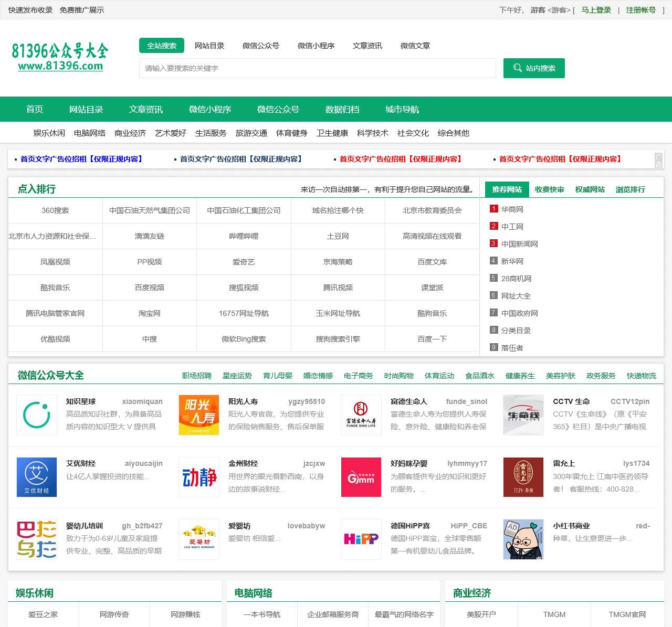Click the 81396公众号大全 site logo

60,57
